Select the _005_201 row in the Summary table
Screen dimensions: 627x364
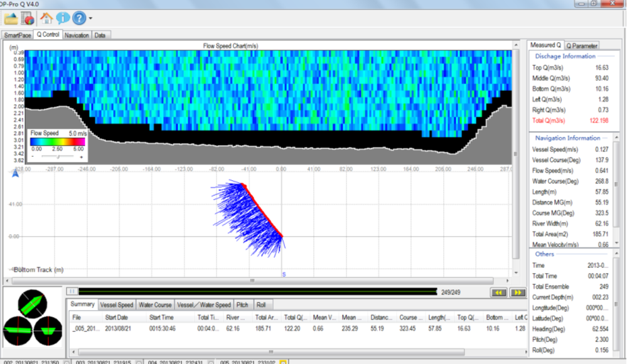(x=85, y=328)
